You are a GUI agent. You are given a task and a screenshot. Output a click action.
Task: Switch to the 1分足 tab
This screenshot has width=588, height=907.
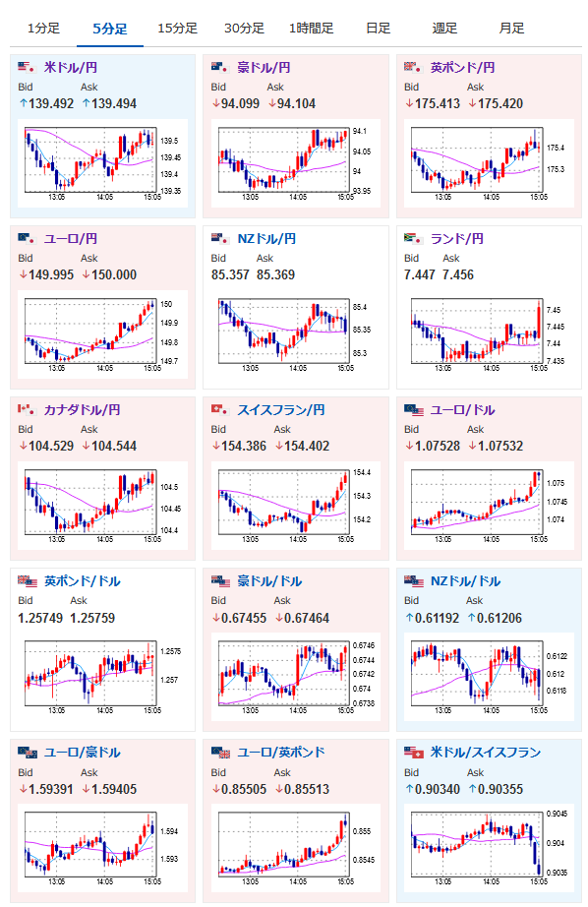pyautogui.click(x=43, y=28)
